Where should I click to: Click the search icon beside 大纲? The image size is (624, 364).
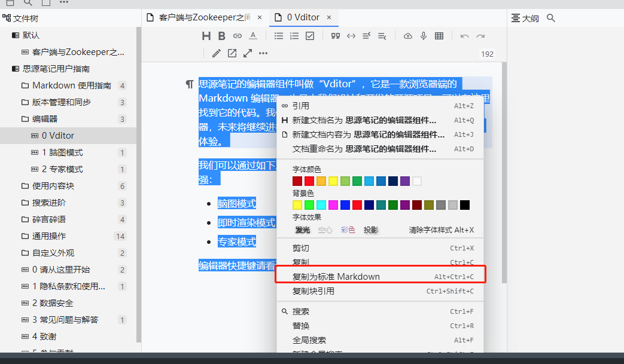pyautogui.click(x=551, y=18)
